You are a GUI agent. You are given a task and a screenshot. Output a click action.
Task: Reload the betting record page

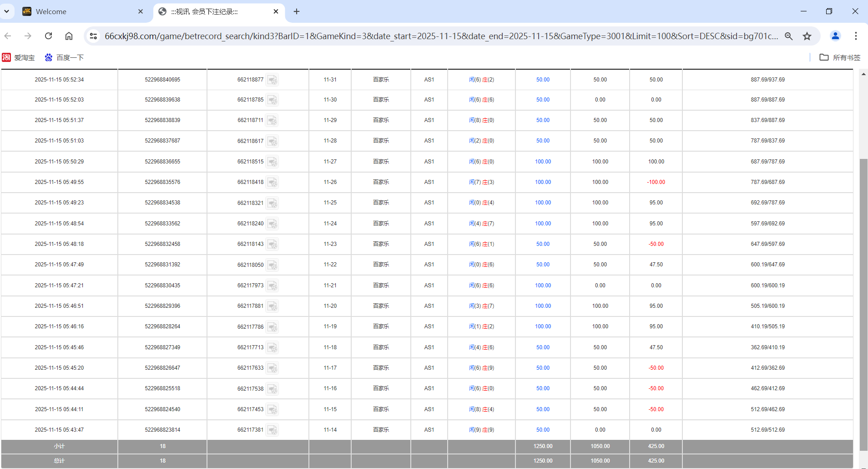48,36
